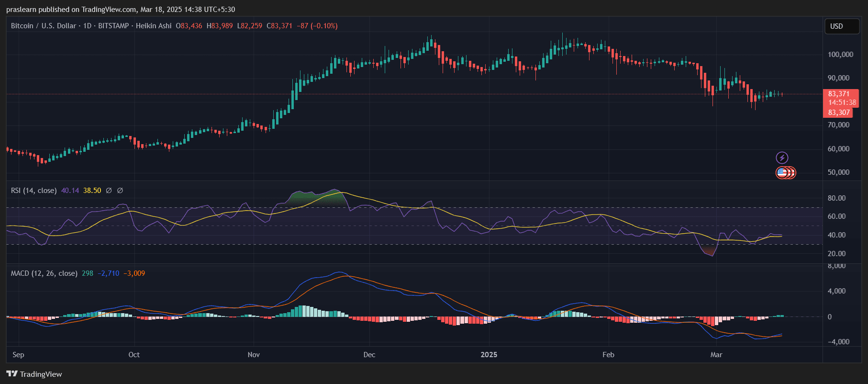Click the TradingView logo at bottom left
Viewport: 868px width, 384px height.
point(34,374)
